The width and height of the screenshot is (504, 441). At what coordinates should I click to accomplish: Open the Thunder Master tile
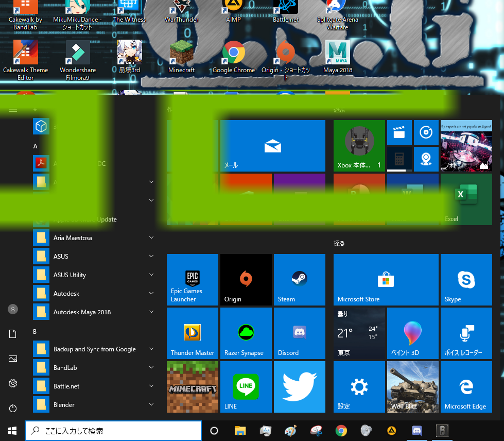pos(192,333)
